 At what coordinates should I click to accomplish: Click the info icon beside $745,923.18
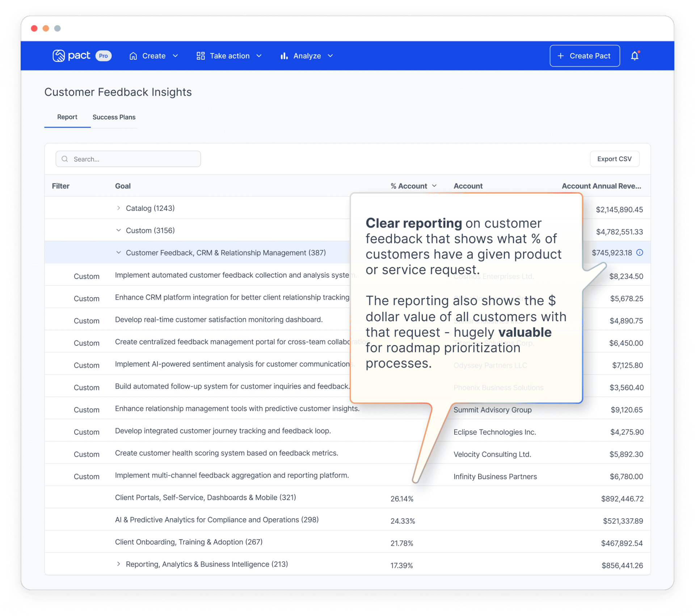coord(640,252)
